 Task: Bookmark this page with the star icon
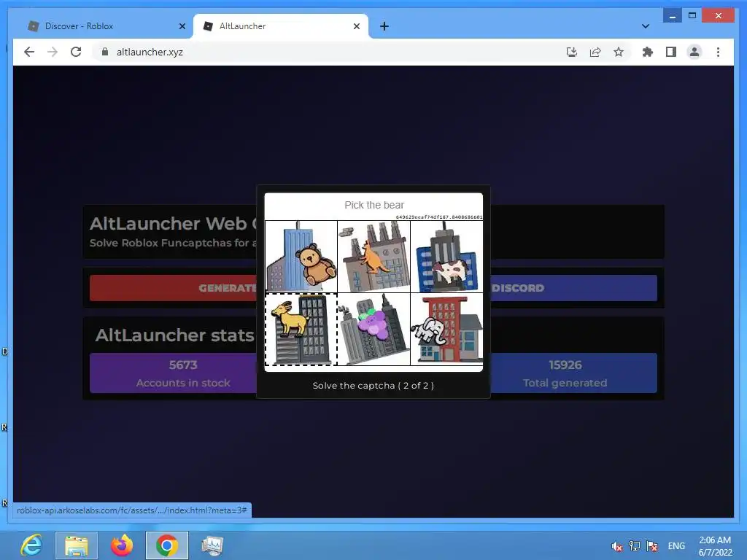tap(619, 52)
